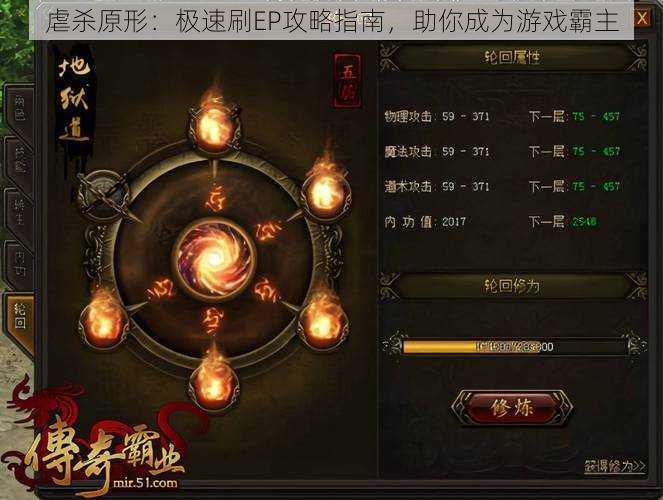Click the flaming orb at the top

tap(214, 127)
